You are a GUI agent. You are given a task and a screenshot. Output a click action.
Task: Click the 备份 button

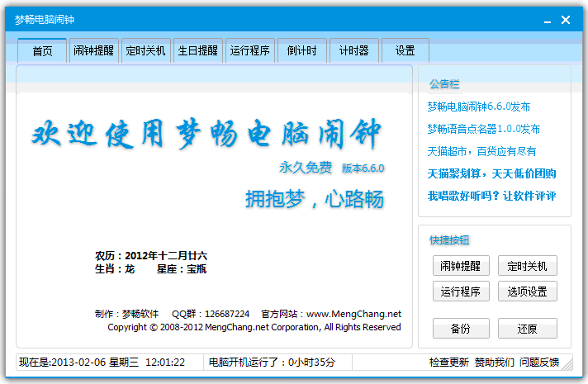pos(461,329)
